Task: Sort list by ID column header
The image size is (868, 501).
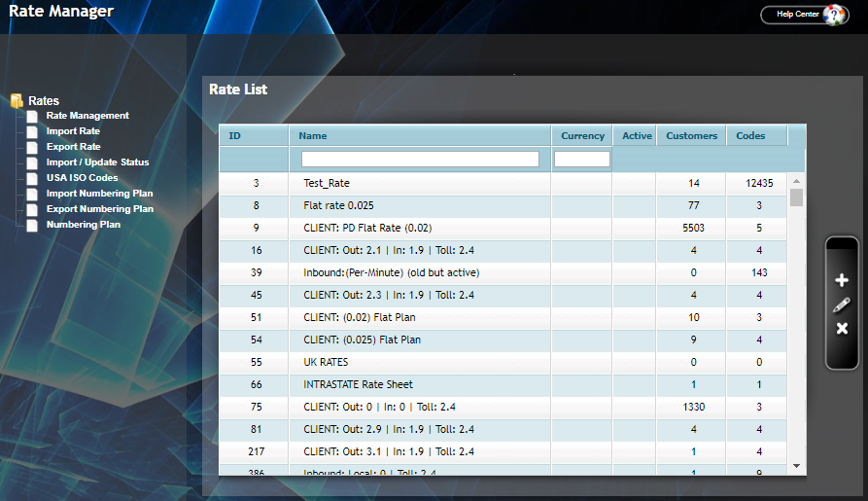Action: tap(234, 136)
